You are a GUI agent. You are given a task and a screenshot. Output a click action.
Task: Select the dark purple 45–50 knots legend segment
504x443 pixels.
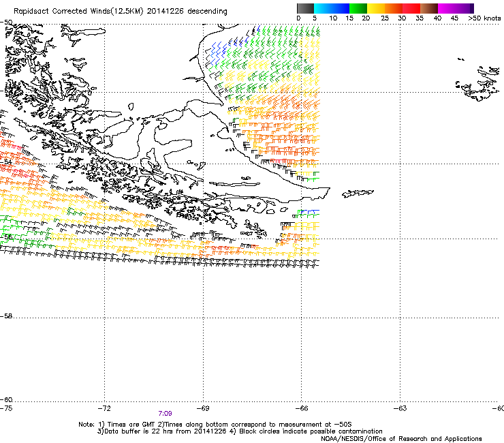click(x=464, y=8)
